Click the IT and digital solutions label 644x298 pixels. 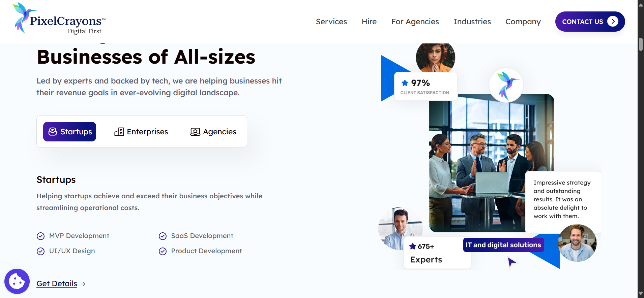click(x=503, y=245)
